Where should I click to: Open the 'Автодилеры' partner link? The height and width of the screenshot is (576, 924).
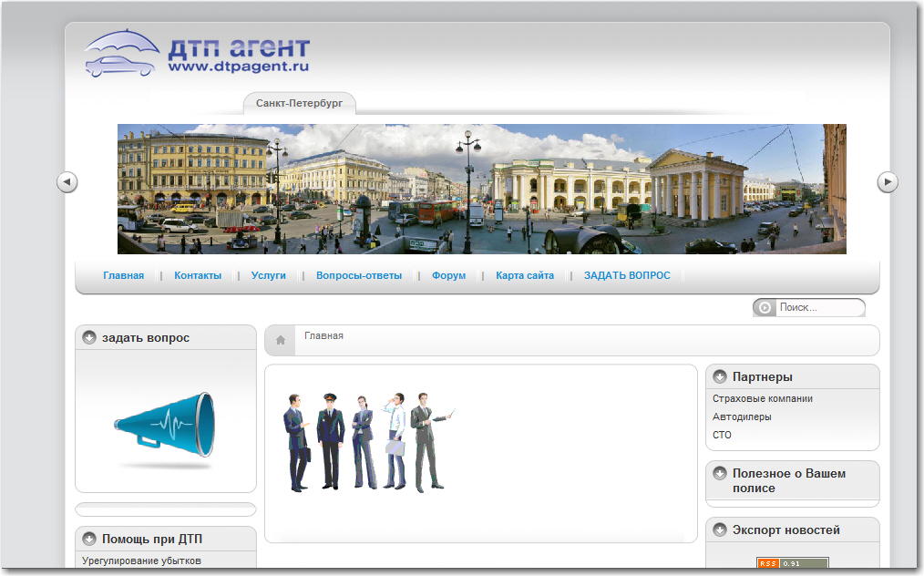click(742, 417)
